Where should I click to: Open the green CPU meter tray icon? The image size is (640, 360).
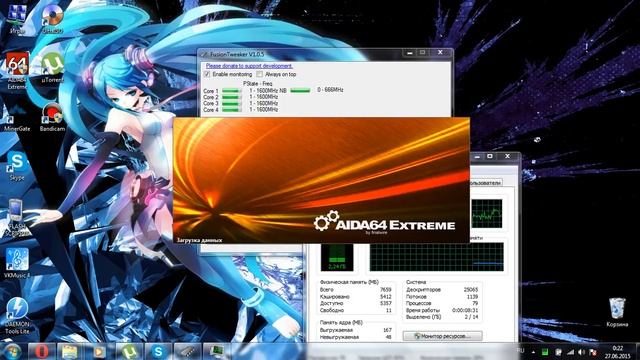point(545,352)
